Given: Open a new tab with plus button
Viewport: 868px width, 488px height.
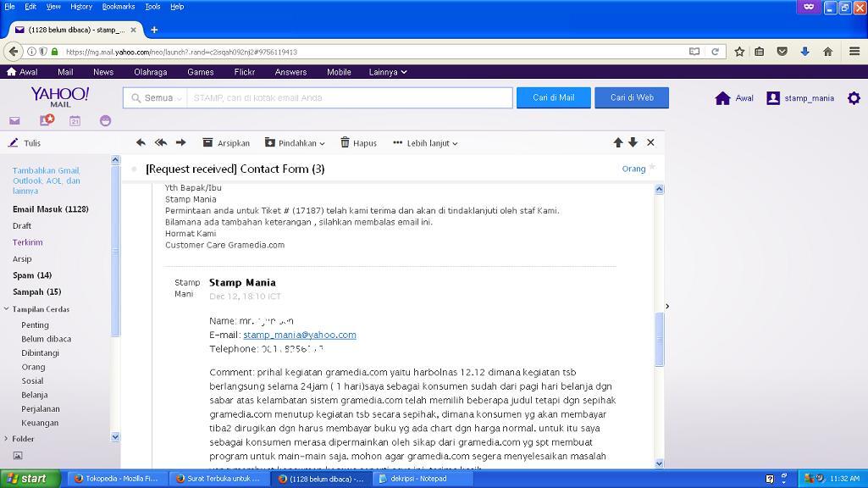Looking at the screenshot, I should click(154, 30).
